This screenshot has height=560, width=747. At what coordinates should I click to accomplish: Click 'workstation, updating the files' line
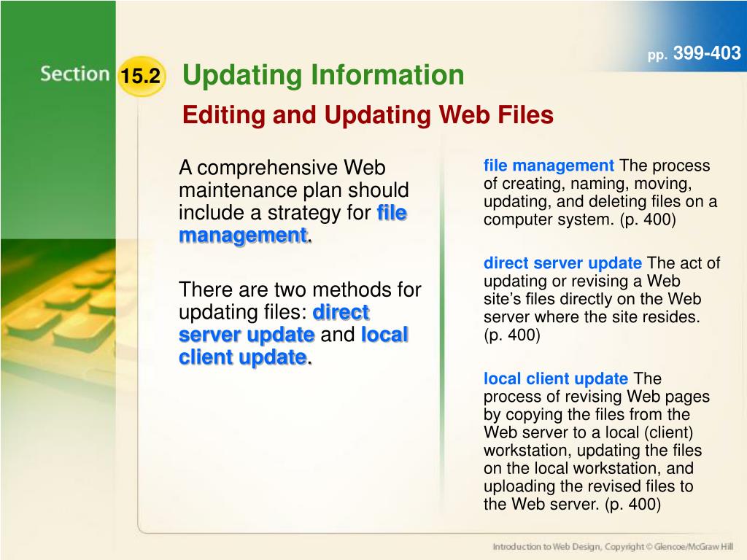[x=592, y=451]
